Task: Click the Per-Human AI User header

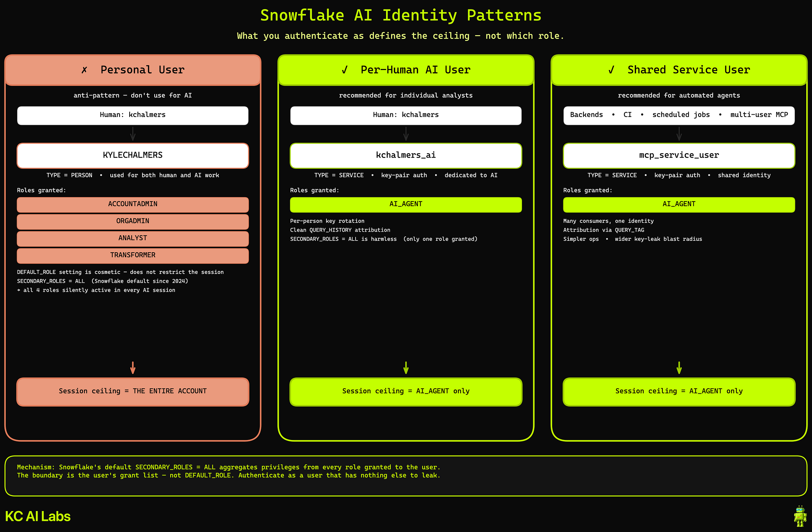Action: [406, 70]
